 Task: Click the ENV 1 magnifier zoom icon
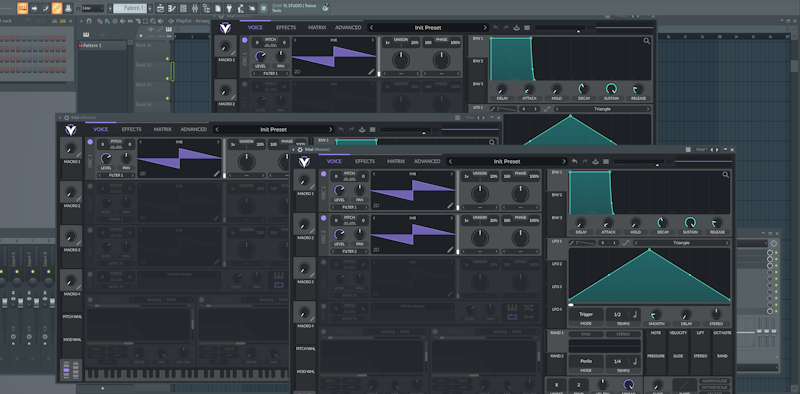[x=726, y=175]
